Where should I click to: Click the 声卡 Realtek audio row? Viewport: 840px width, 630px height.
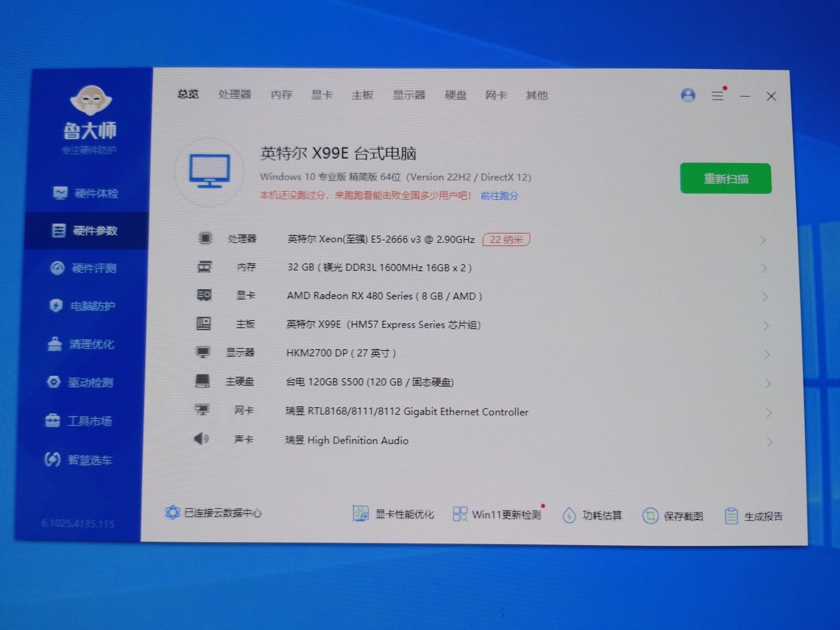(346, 440)
